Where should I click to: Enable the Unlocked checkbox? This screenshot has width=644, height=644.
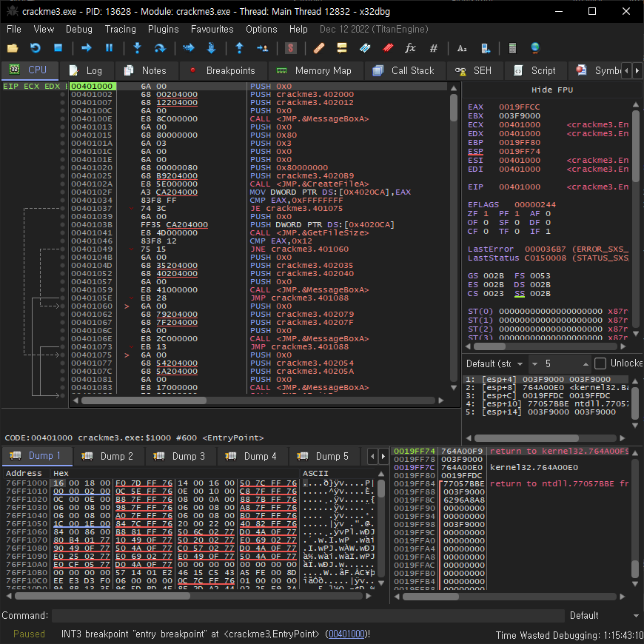600,363
